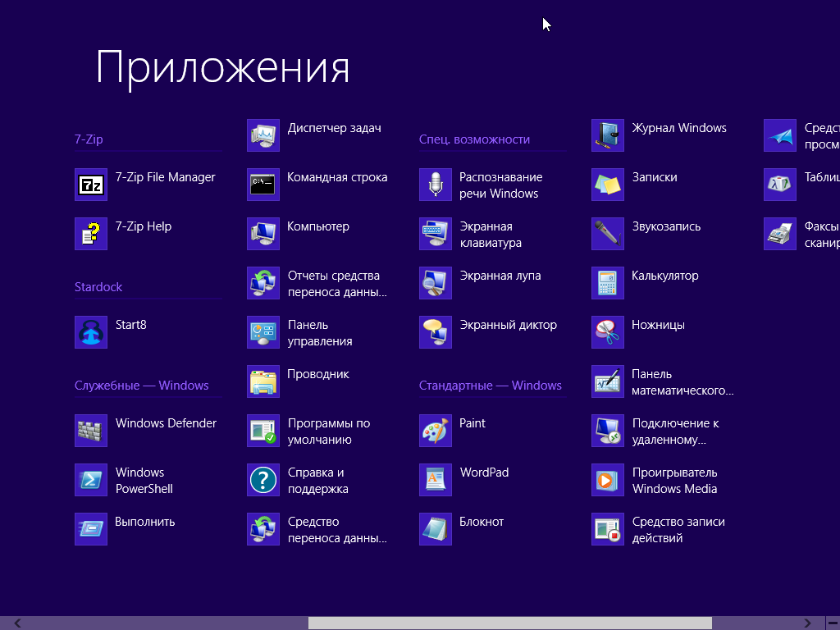Launch Командная строка icon
The width and height of the screenshot is (840, 630).
[x=263, y=185]
